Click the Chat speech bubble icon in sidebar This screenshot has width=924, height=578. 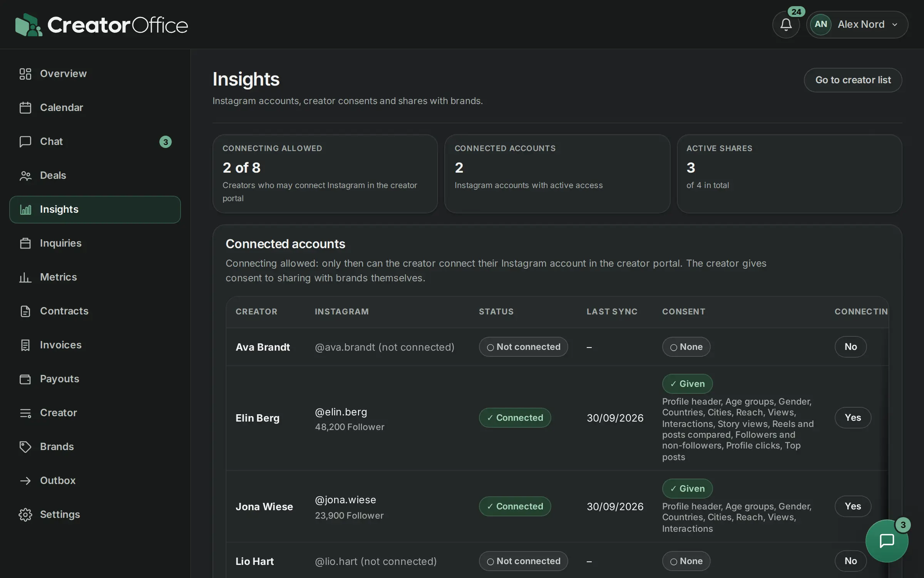(25, 141)
